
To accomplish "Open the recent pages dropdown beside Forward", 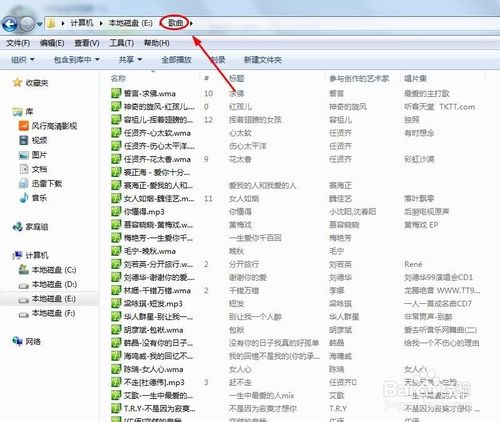I will click(x=39, y=24).
